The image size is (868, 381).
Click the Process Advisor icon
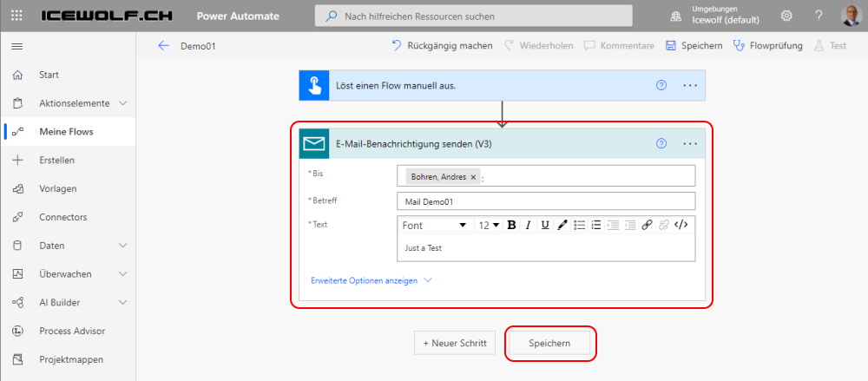(x=17, y=332)
